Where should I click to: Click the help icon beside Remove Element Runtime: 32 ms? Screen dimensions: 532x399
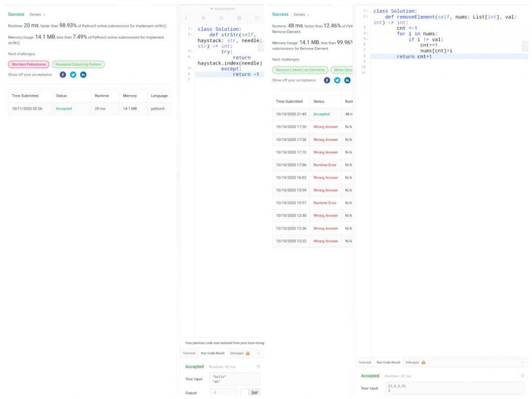click(x=523, y=376)
